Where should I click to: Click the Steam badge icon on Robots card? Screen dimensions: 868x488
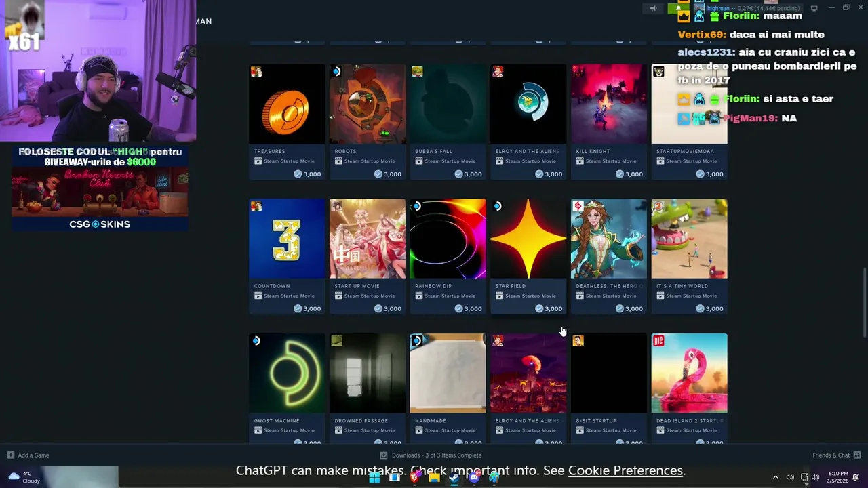pyautogui.click(x=336, y=72)
